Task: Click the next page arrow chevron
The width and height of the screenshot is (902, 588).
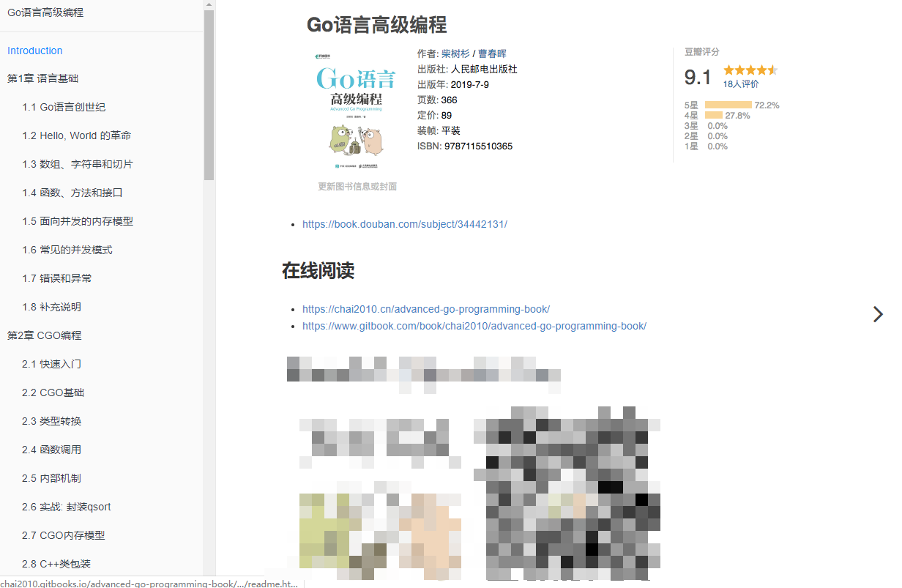Action: pyautogui.click(x=878, y=314)
